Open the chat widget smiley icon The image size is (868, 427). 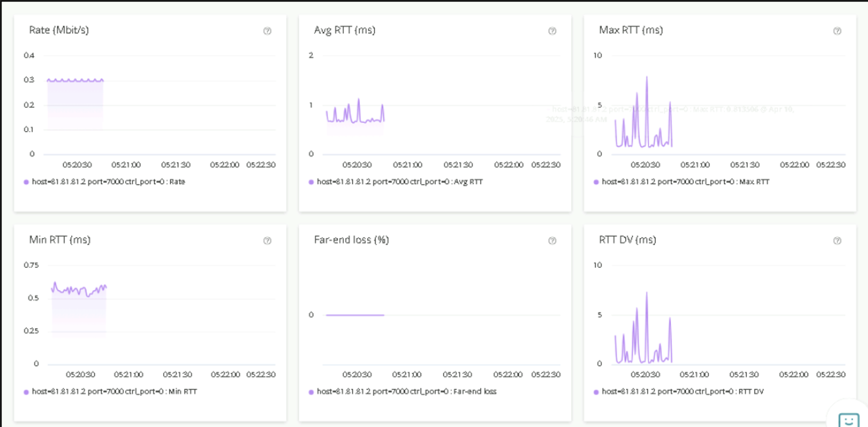(x=848, y=420)
